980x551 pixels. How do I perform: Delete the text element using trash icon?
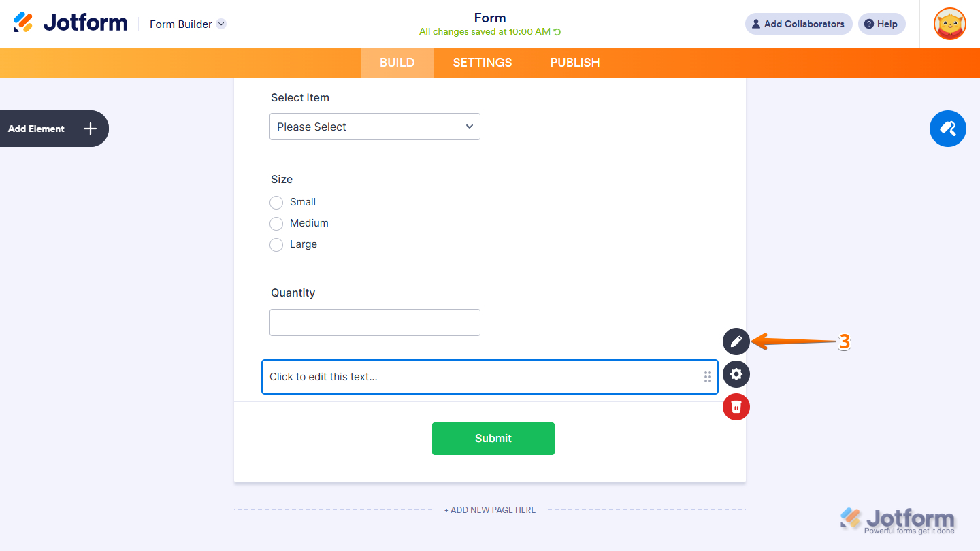736,406
